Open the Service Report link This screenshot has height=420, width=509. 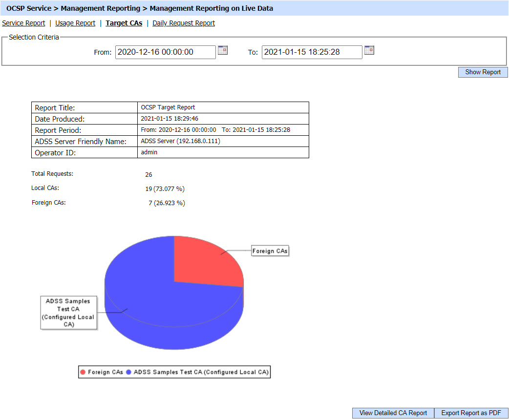23,23
